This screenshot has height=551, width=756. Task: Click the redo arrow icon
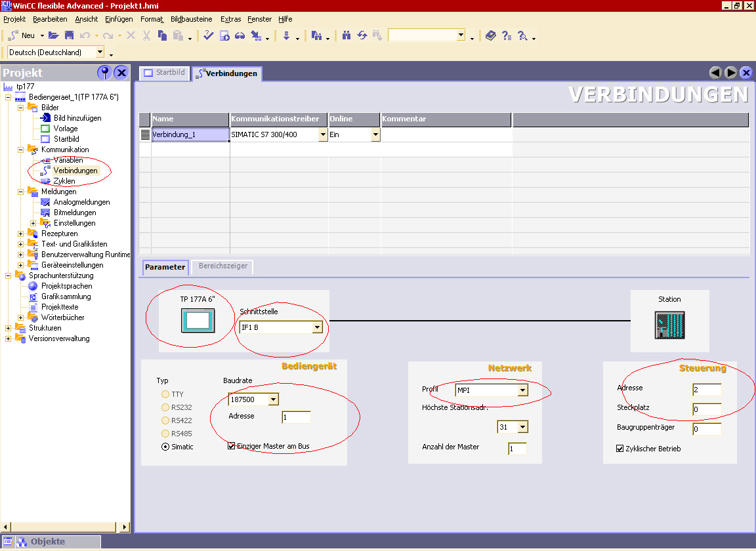pos(108,35)
